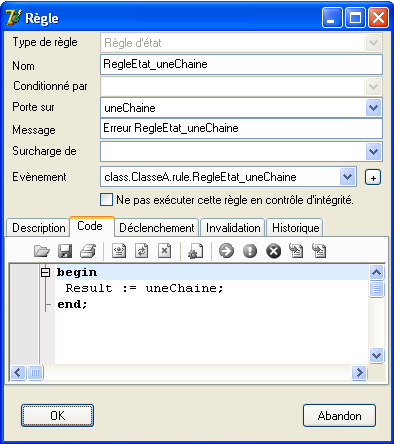Viewport: 394px width, 444px height.
Task: Click the black X circle icon
Action: coord(274,251)
